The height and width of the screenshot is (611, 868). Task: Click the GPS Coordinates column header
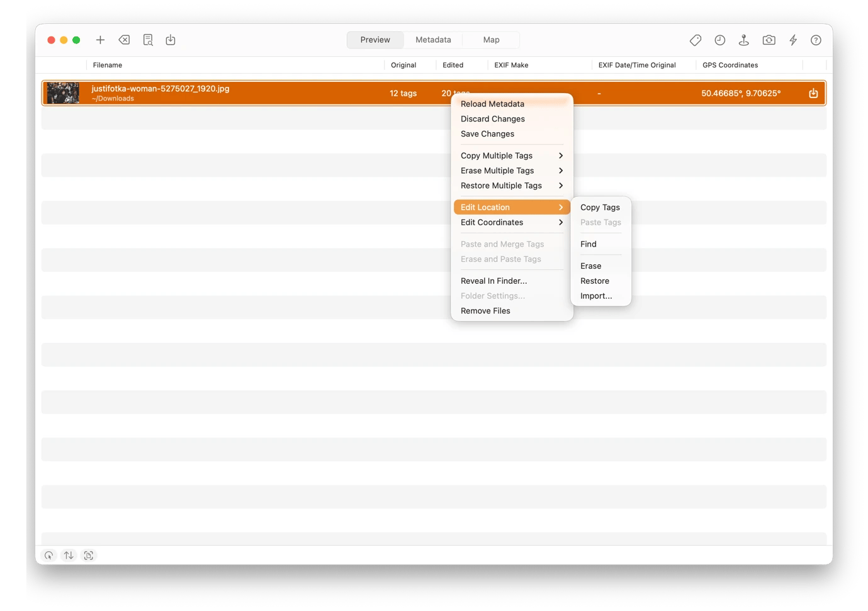tap(730, 65)
